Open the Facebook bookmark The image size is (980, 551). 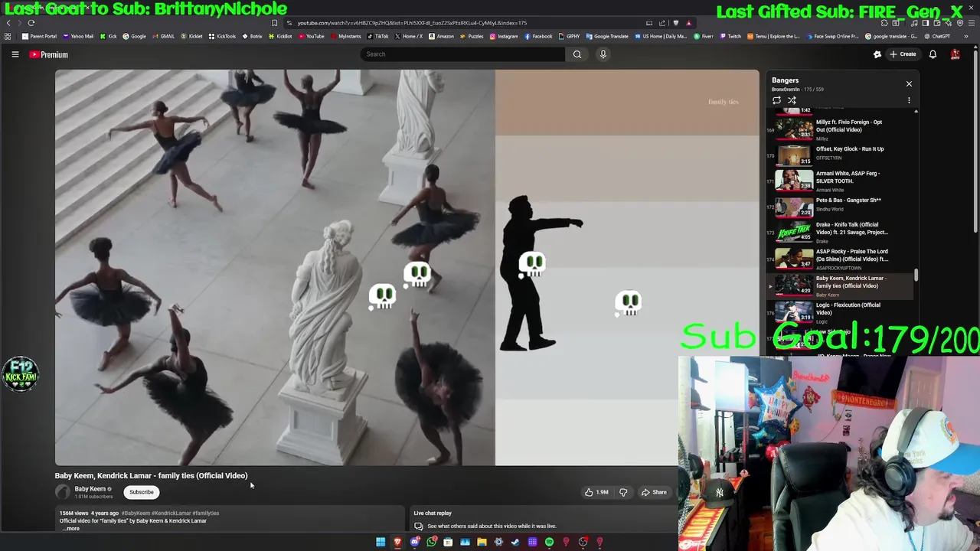[x=538, y=36]
